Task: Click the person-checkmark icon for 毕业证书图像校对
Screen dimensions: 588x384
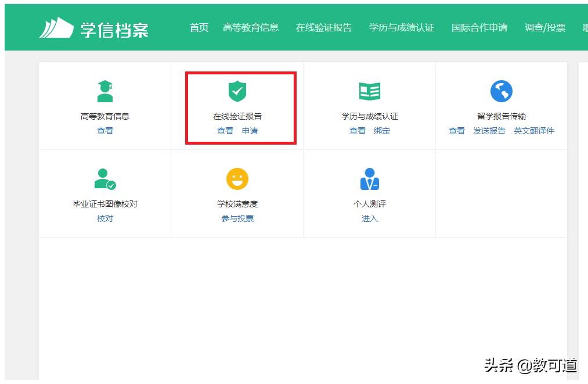Action: coord(105,179)
